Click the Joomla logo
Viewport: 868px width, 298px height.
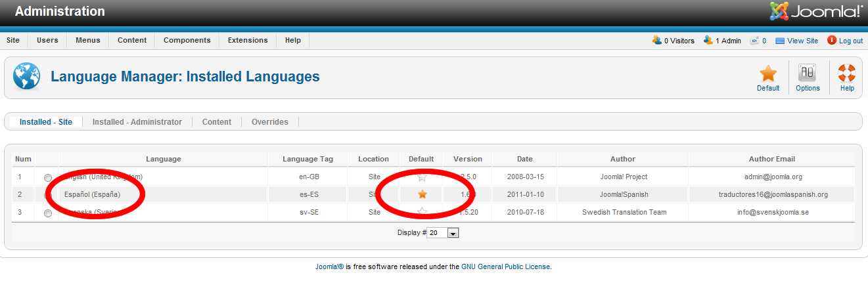point(816,11)
